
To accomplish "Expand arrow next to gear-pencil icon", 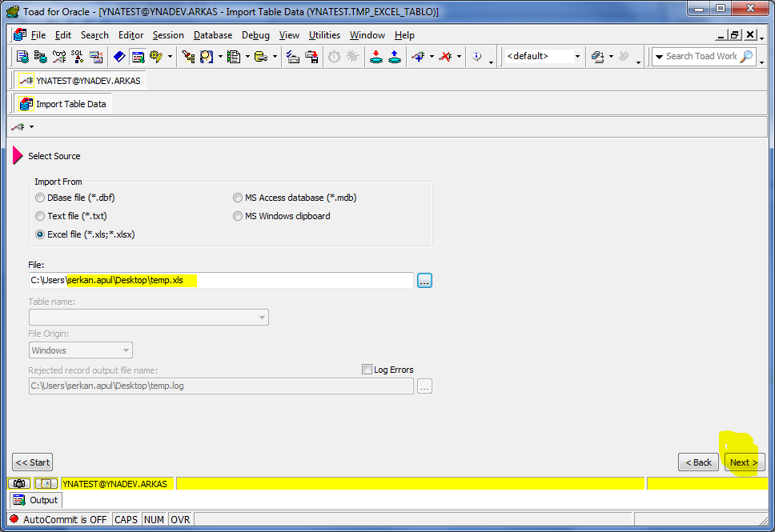I will 170,57.
